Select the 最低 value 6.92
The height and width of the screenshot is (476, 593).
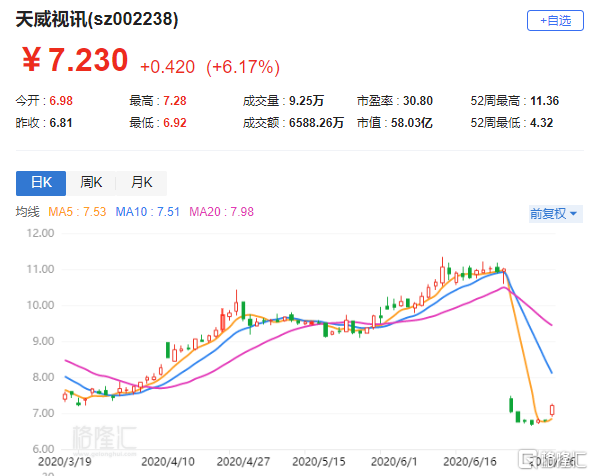pyautogui.click(x=175, y=123)
